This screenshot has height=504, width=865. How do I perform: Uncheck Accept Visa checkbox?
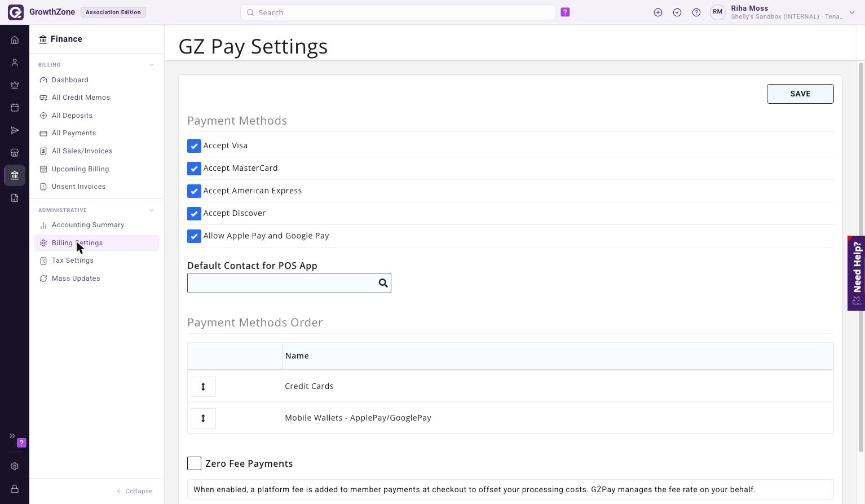click(x=194, y=146)
